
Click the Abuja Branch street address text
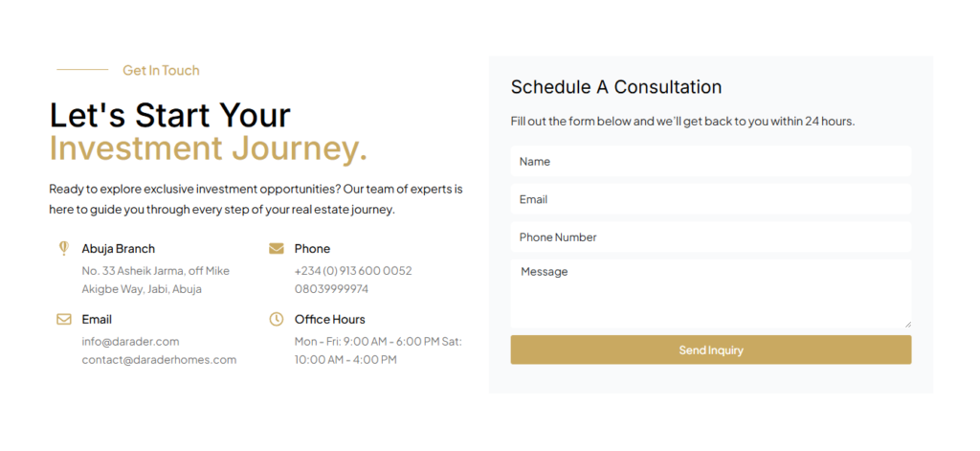pos(155,280)
